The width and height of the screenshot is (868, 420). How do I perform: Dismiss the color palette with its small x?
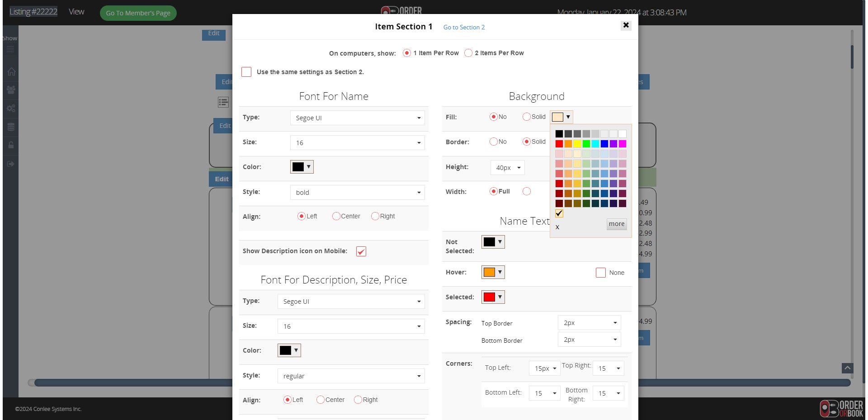click(x=557, y=227)
